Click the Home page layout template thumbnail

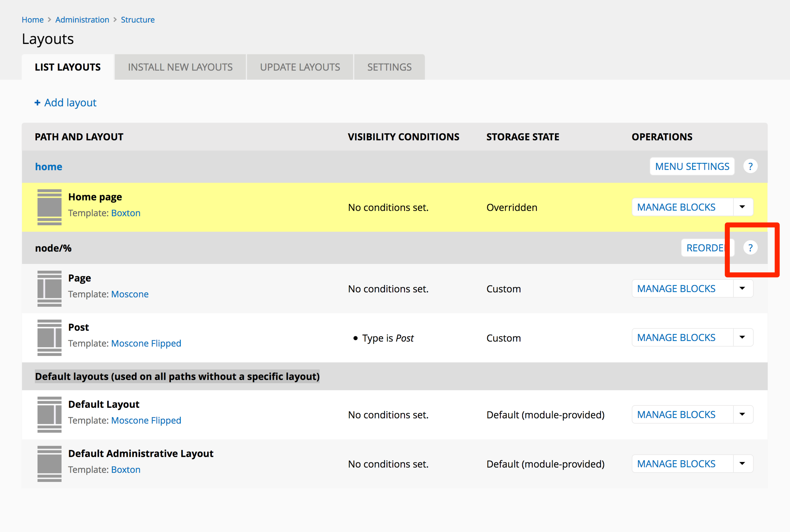[x=50, y=207]
